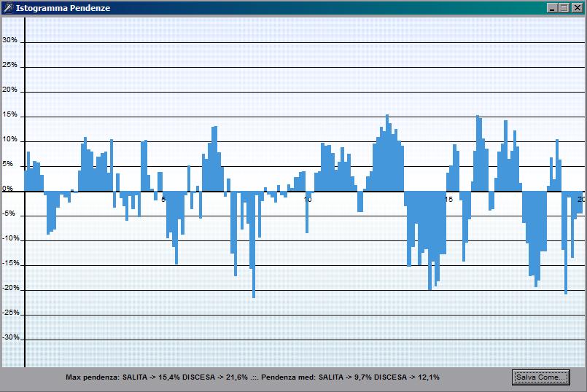Click the Max pendenza SALITA 15,4% text
The width and height of the screenshot is (587, 392).
[123, 377]
